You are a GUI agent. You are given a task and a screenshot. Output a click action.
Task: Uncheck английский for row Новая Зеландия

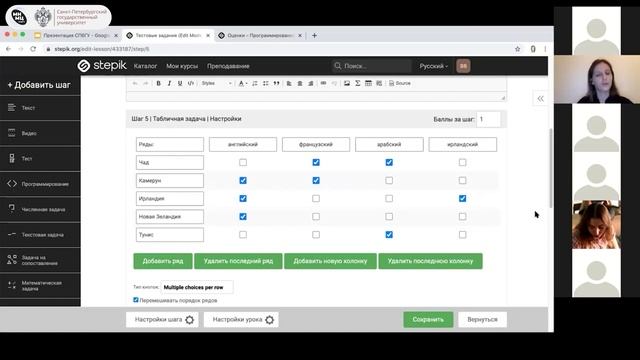tap(243, 217)
